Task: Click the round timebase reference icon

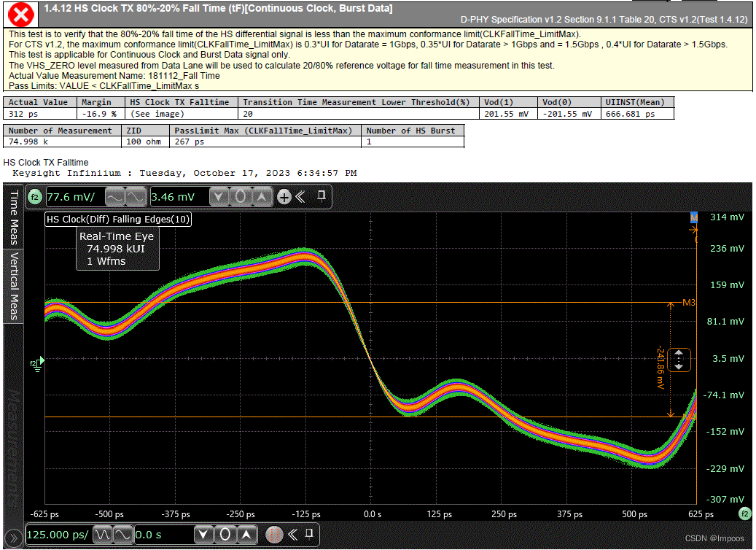Action: coord(274,535)
